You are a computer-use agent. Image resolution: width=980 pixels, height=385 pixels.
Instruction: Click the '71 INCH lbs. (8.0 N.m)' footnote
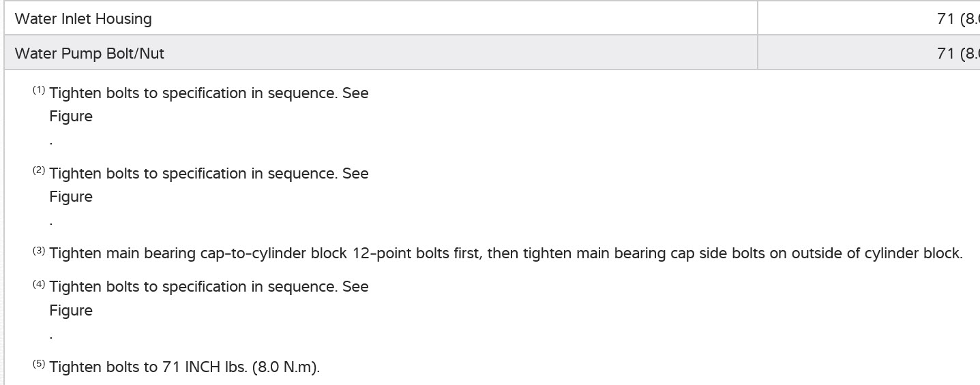pyautogui.click(x=184, y=367)
